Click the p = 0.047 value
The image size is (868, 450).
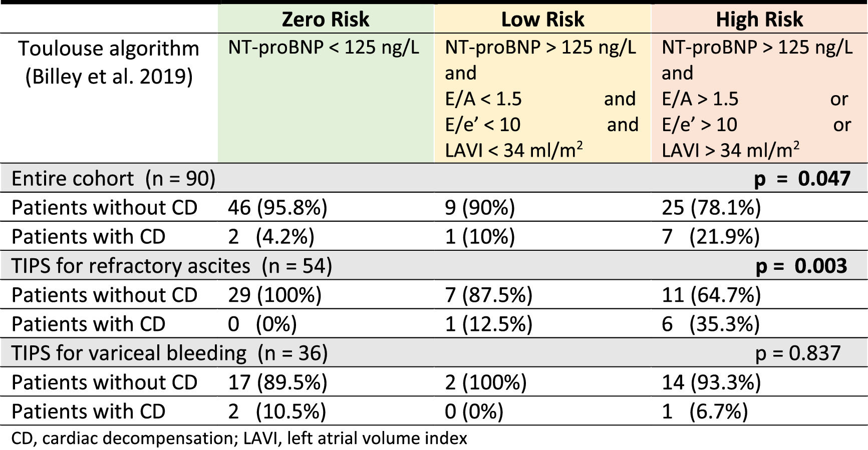click(802, 179)
